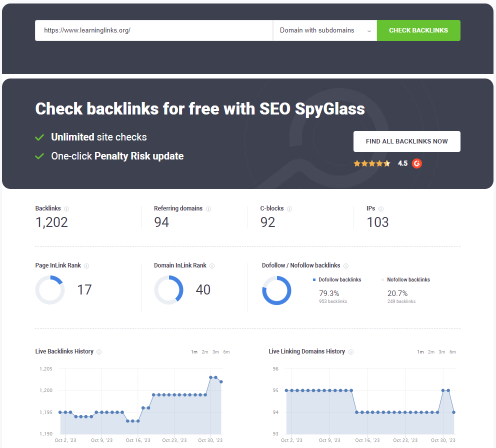The height and width of the screenshot is (448, 496).
Task: Click info icon beside Domain InLink Rank
Action: (212, 266)
